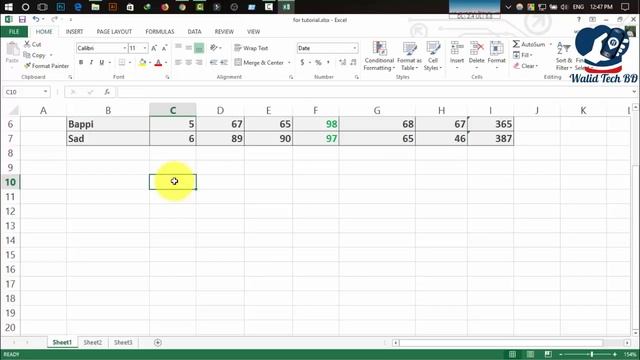Switch to Page Layout view in status bar
The height and width of the screenshot is (360, 640).
click(530, 354)
